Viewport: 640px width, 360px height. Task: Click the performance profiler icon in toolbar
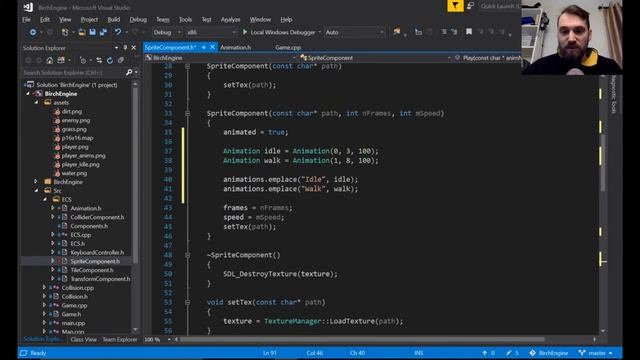pyautogui.click(x=397, y=32)
